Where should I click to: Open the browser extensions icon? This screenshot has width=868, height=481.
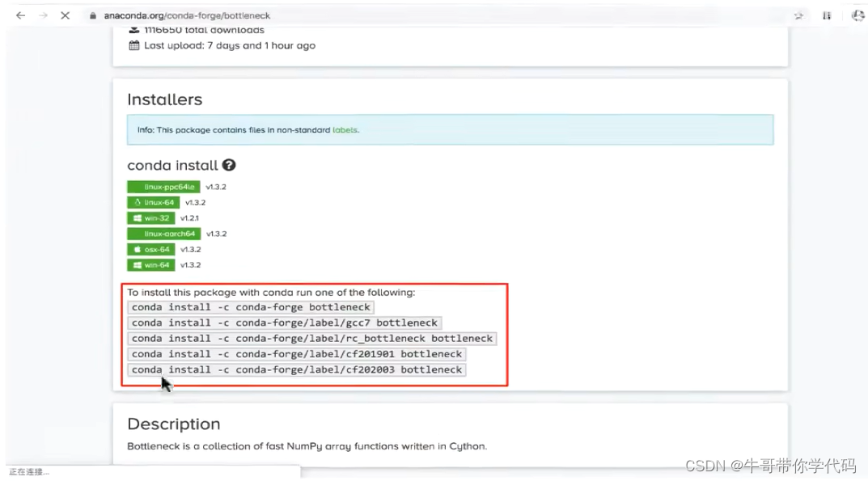point(827,15)
